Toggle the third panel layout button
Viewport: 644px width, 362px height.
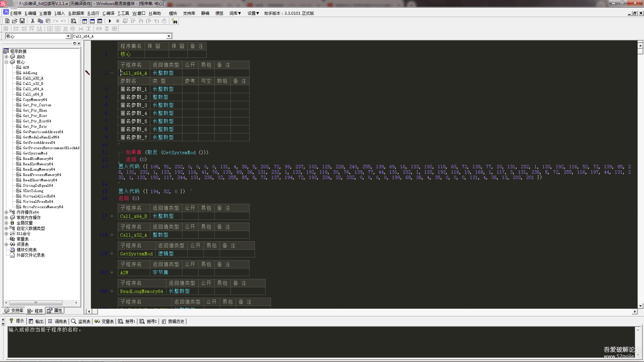click(x=100, y=21)
